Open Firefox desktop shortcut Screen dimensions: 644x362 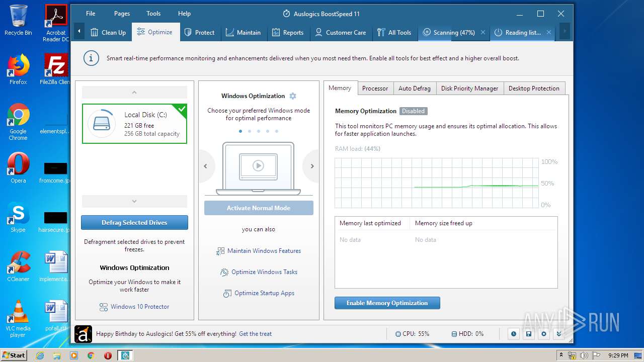pyautogui.click(x=18, y=69)
